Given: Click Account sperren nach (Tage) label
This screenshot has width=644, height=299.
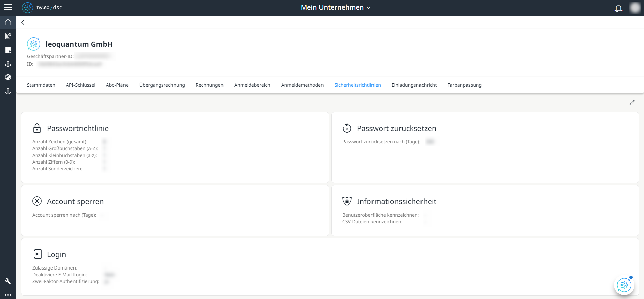Looking at the screenshot, I should coord(64,215).
